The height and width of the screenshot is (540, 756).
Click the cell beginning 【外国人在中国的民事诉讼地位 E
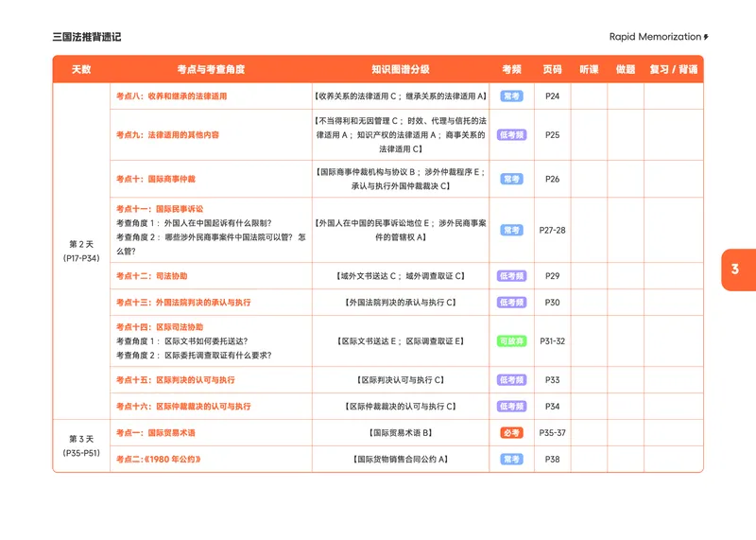[401, 230]
